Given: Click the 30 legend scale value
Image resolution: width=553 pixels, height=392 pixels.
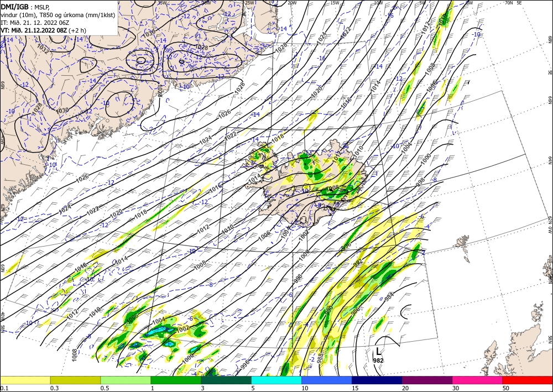Looking at the screenshot, I should (456, 388).
